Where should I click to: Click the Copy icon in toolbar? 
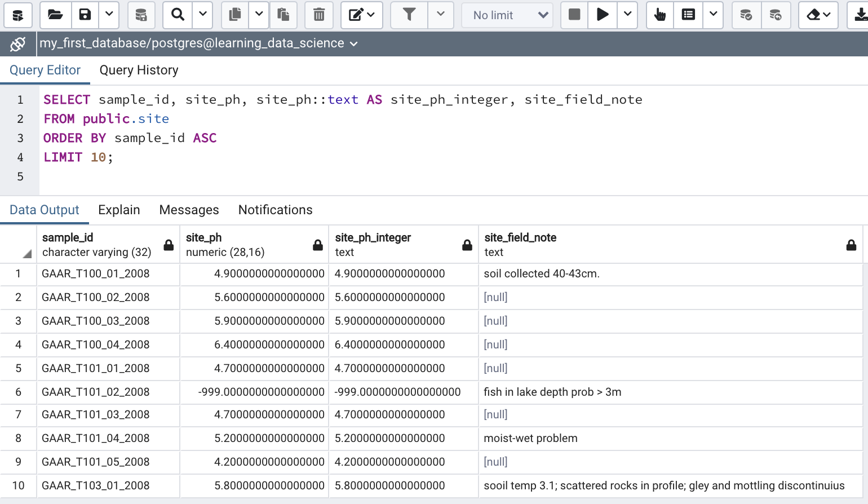[x=235, y=15]
